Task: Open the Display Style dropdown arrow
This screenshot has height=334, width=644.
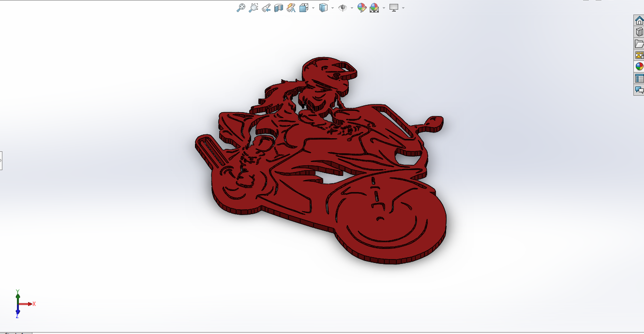Action: 332,8
